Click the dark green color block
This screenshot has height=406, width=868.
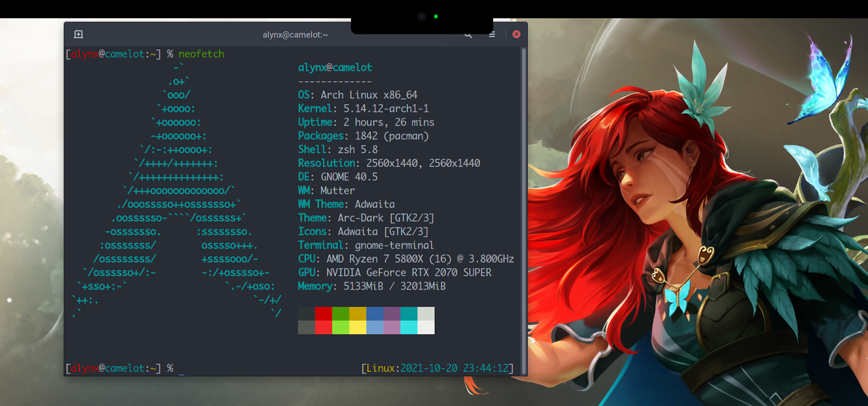tap(341, 313)
